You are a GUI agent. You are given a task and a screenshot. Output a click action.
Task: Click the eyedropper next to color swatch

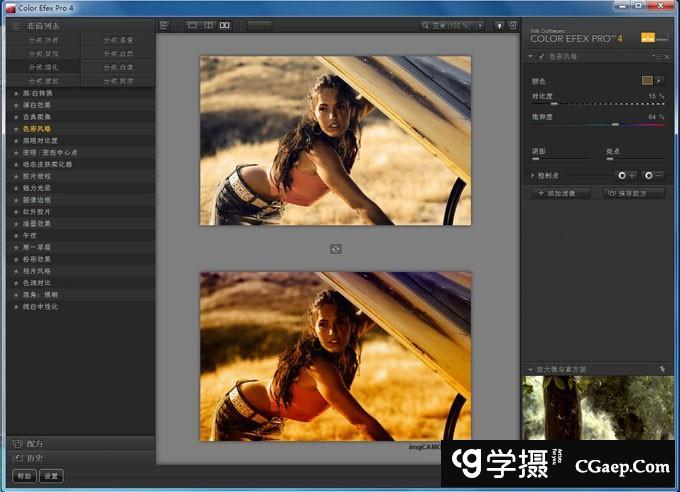[x=659, y=79]
